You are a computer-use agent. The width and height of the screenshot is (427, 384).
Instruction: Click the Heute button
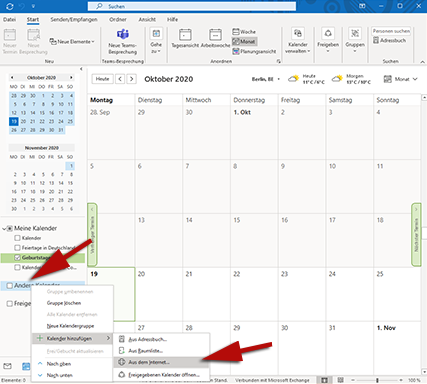tap(102, 79)
